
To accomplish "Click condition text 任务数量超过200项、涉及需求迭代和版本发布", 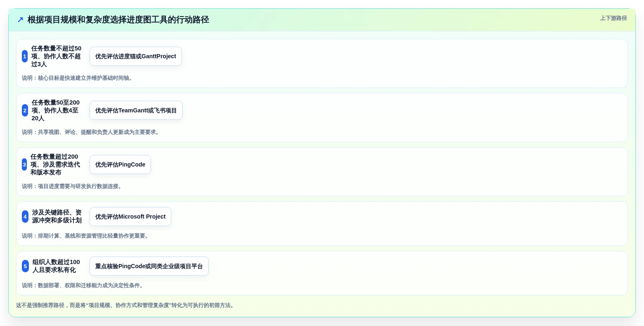I will pyautogui.click(x=56, y=164).
